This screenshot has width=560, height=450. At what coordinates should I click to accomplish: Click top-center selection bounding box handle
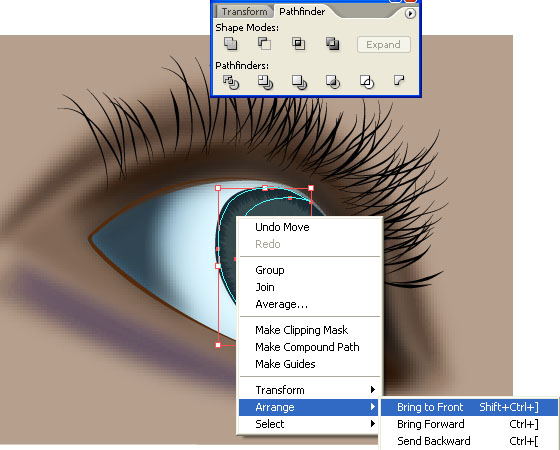click(x=265, y=188)
